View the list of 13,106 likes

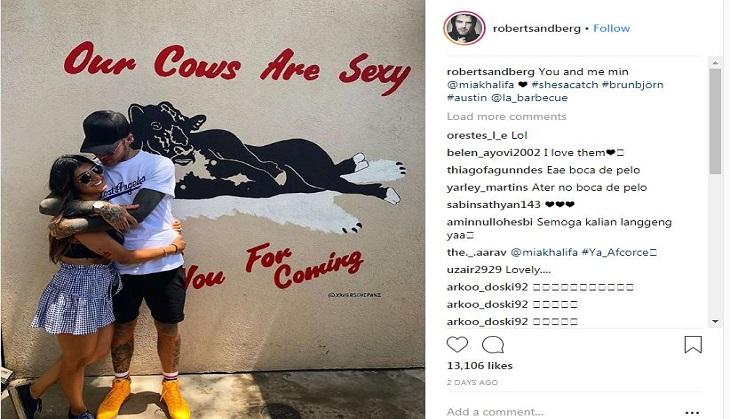tap(480, 365)
